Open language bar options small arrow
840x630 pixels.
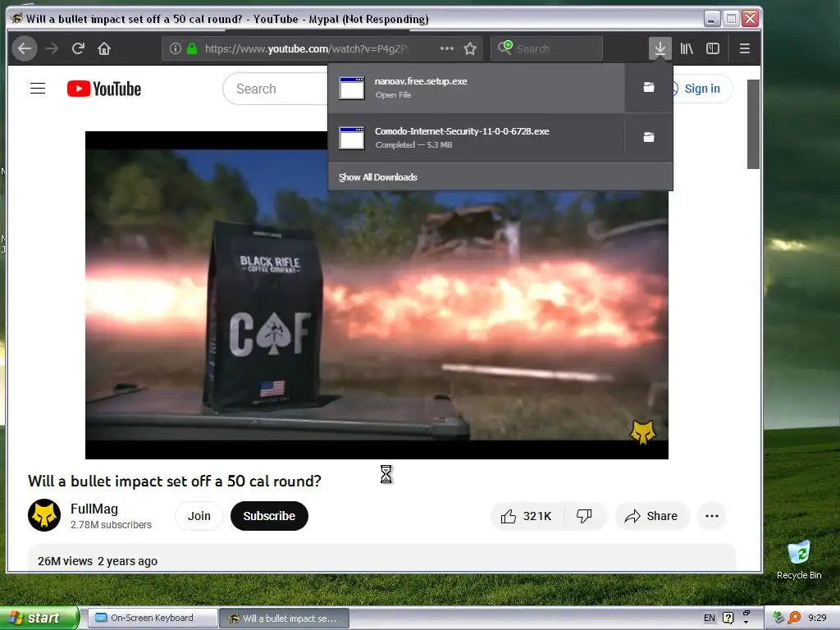[746, 623]
